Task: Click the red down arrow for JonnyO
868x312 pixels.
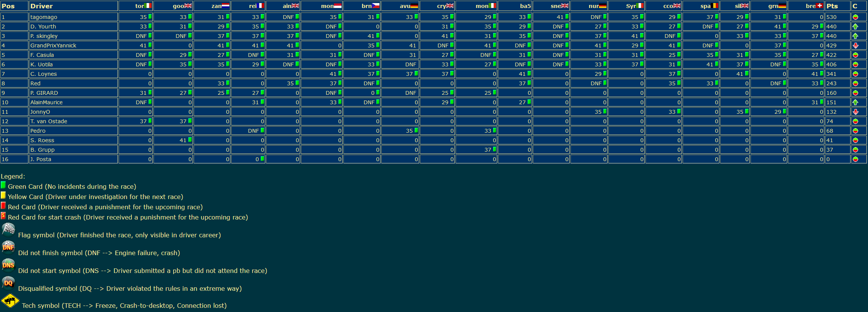Action: coord(855,112)
